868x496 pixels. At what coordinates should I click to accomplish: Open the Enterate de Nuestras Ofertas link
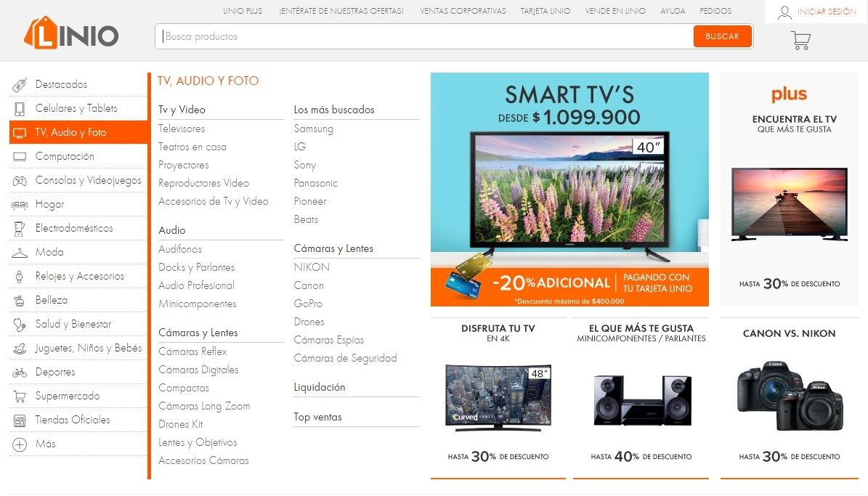(341, 11)
